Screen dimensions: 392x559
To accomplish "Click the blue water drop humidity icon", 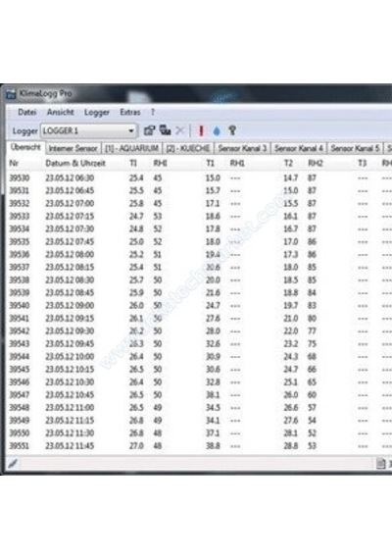I will point(217,131).
